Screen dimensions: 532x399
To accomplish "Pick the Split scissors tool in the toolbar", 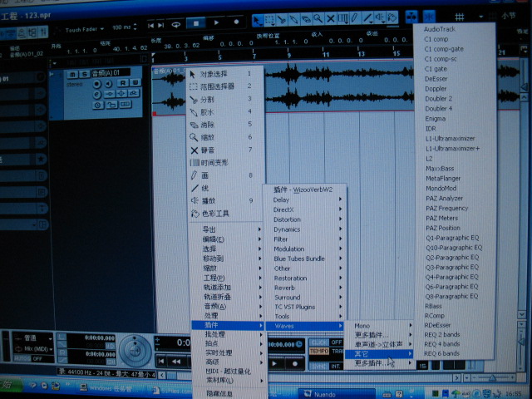I will point(282,20).
